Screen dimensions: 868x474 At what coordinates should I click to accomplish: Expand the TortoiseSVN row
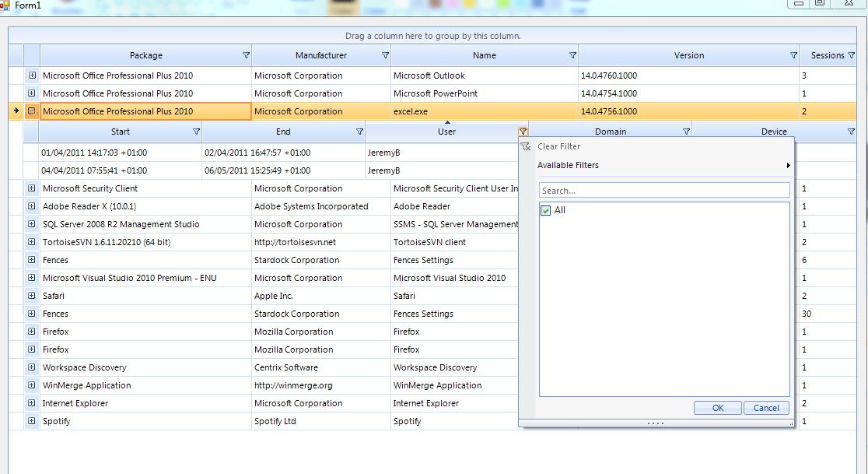click(32, 242)
